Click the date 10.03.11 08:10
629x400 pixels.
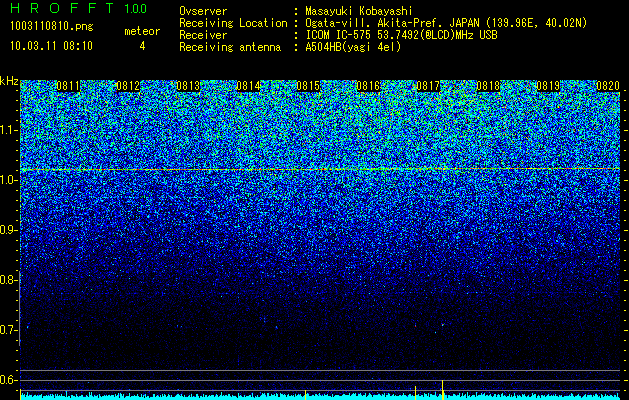(51, 46)
